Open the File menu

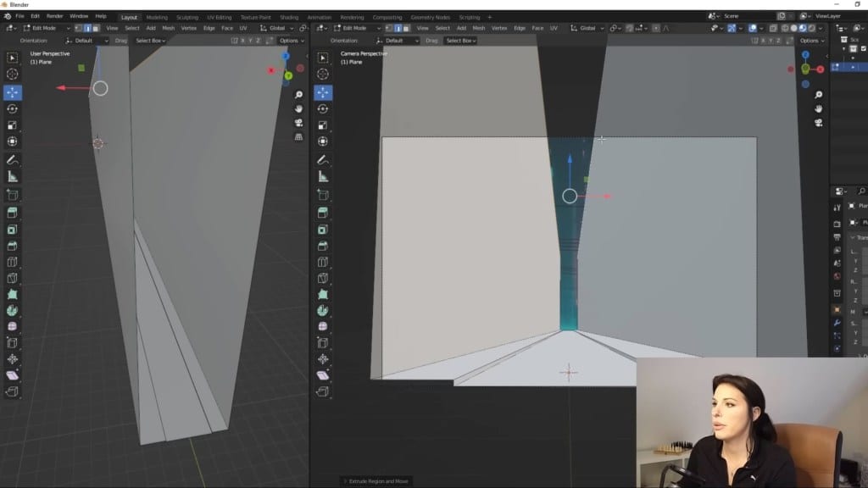[x=19, y=17]
